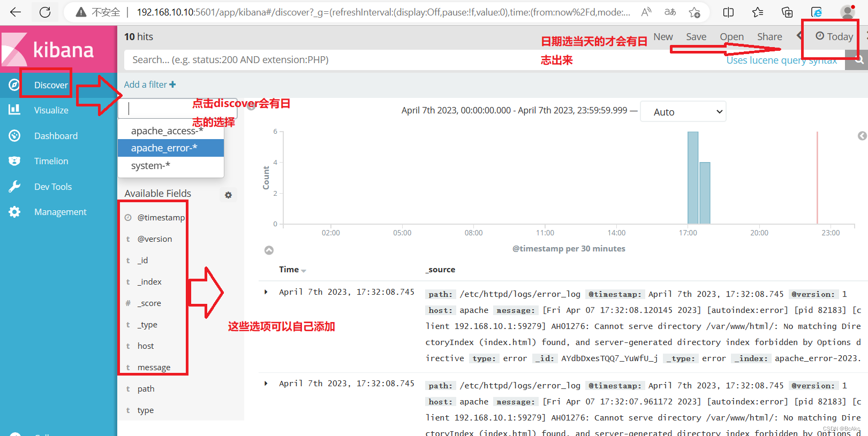Open browser favorites list icon
The image size is (868, 436).
pyautogui.click(x=758, y=12)
